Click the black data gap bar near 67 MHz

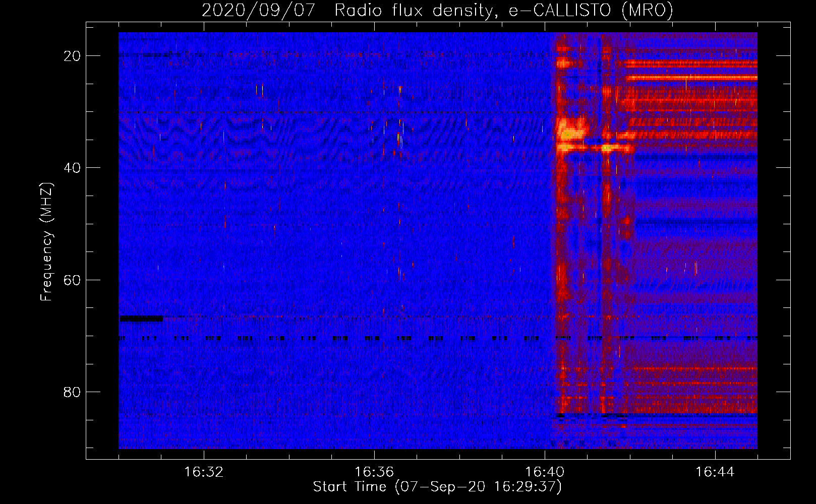(141, 319)
